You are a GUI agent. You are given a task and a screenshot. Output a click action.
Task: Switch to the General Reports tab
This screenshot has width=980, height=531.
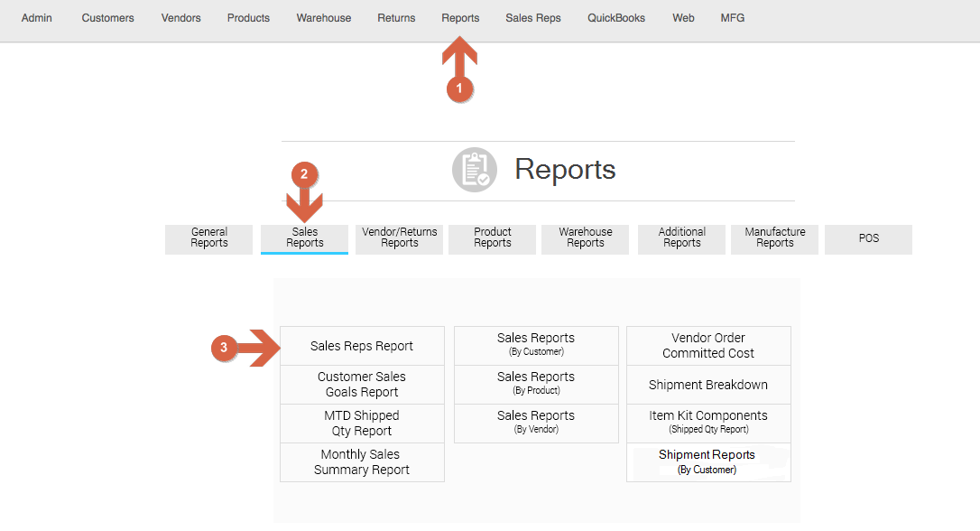208,238
